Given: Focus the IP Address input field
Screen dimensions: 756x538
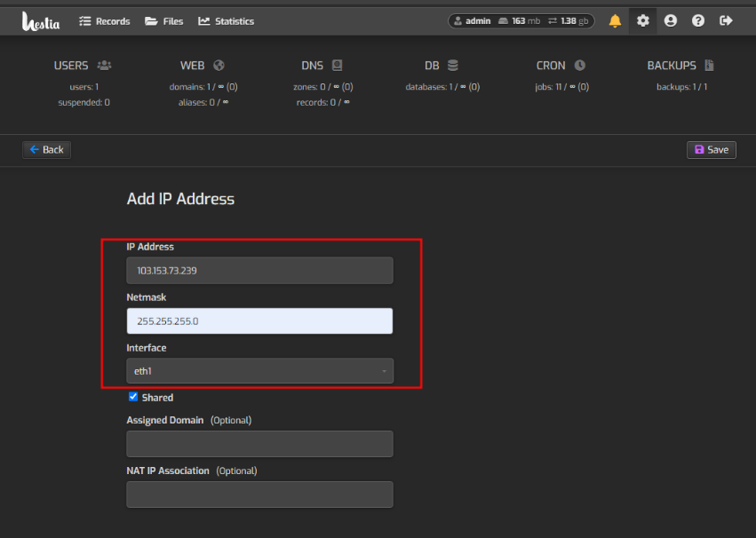Looking at the screenshot, I should (x=260, y=270).
